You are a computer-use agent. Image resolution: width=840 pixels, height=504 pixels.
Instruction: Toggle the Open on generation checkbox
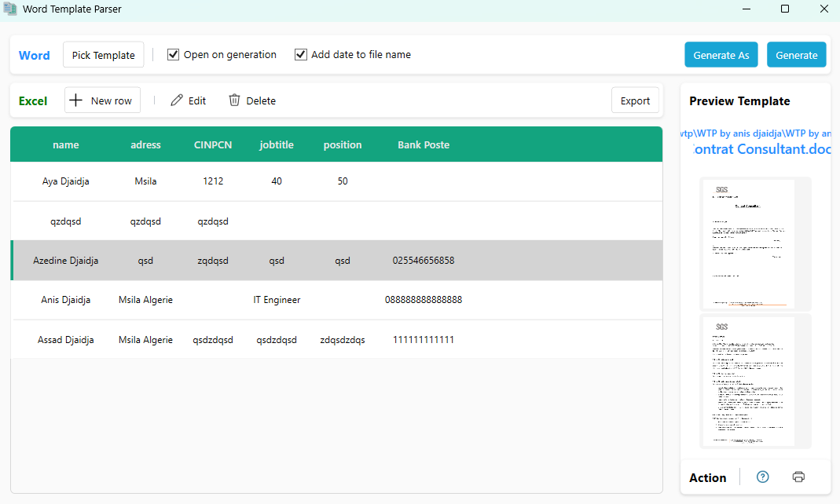click(x=174, y=55)
